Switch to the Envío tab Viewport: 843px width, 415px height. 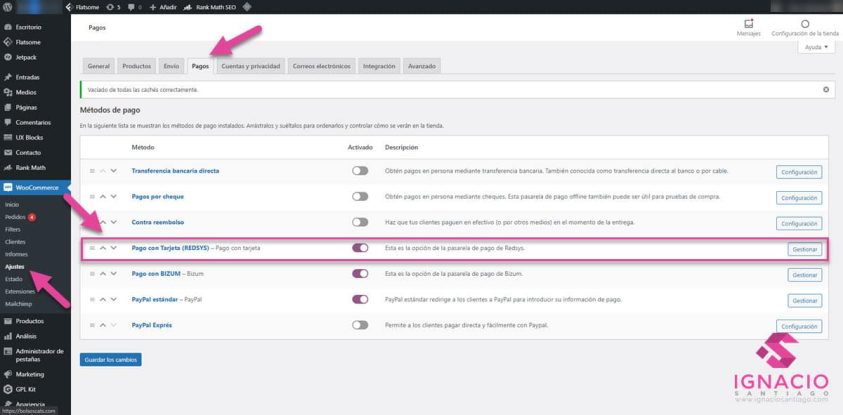pos(172,66)
